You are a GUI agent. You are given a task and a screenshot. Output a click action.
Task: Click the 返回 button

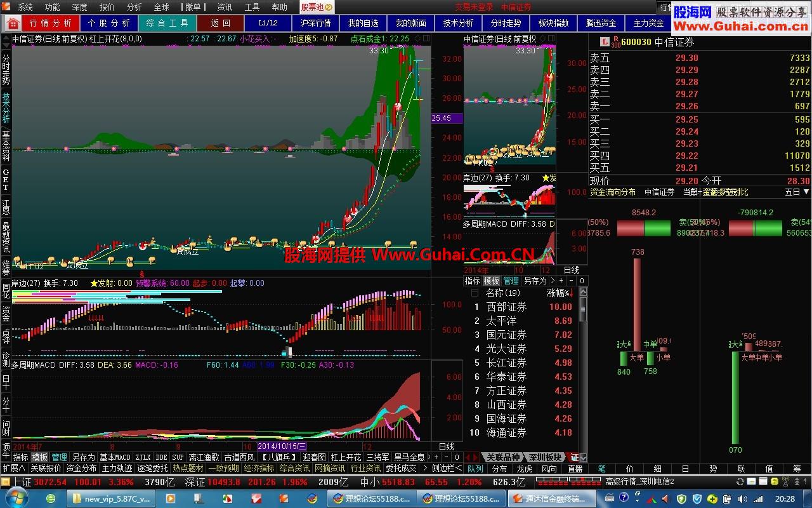221,23
